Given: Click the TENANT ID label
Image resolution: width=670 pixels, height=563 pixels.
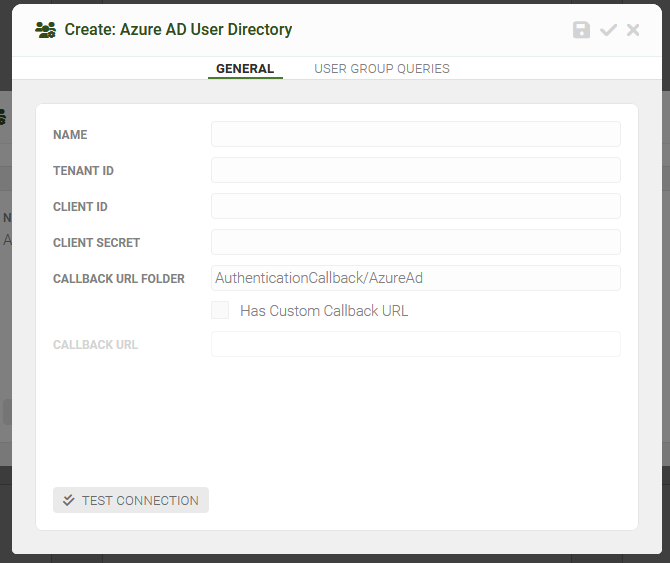Looking at the screenshot, I should (x=83, y=170).
